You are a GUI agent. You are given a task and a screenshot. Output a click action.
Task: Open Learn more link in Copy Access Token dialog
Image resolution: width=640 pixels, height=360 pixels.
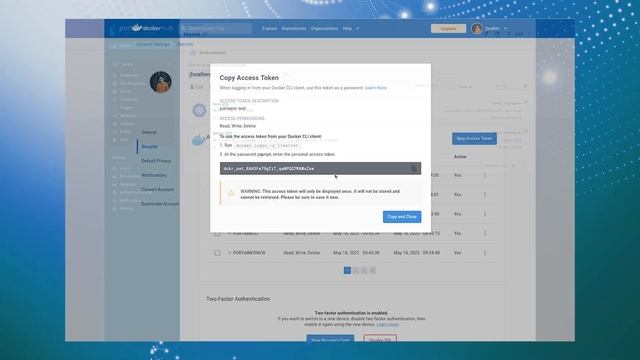click(x=376, y=88)
